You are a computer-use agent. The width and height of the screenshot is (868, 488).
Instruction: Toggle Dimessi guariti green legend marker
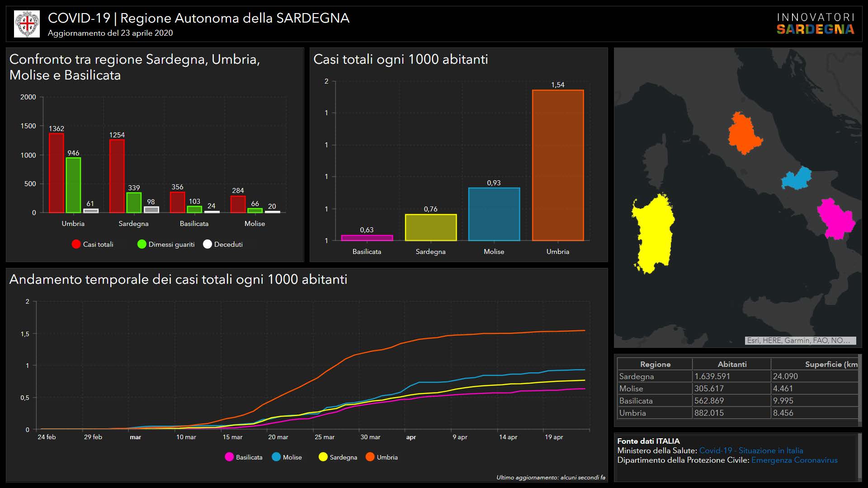point(142,244)
